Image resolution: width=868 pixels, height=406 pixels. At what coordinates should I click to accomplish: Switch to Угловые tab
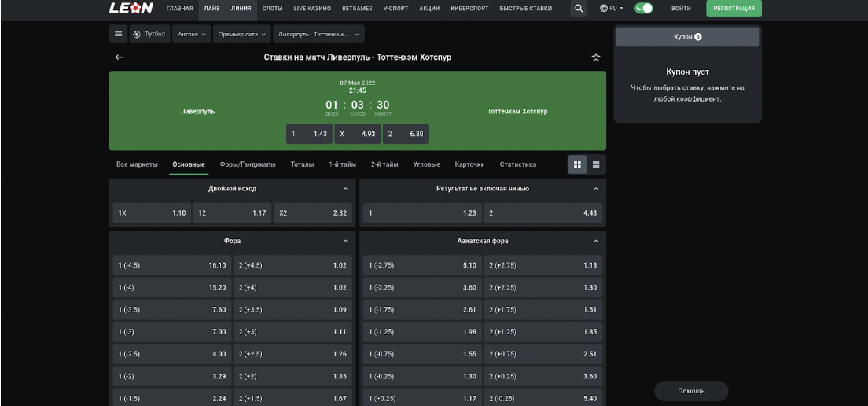pyautogui.click(x=427, y=164)
